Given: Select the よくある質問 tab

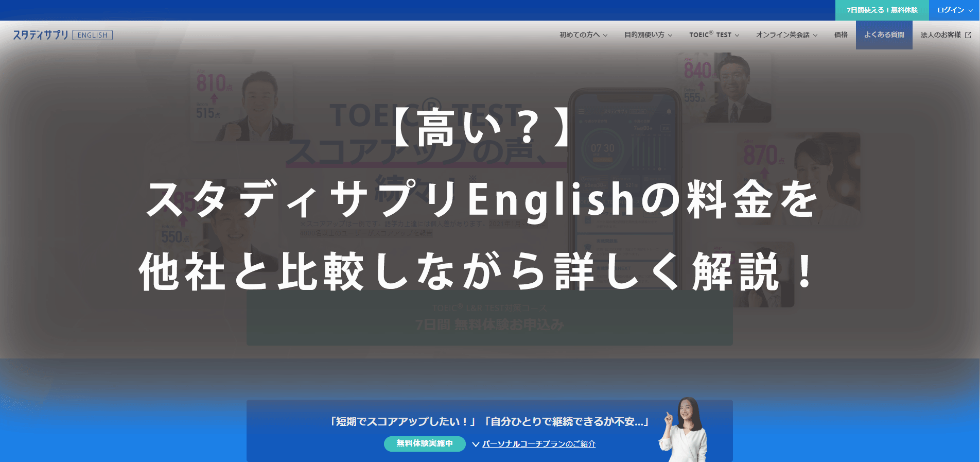Looking at the screenshot, I should coord(884,35).
